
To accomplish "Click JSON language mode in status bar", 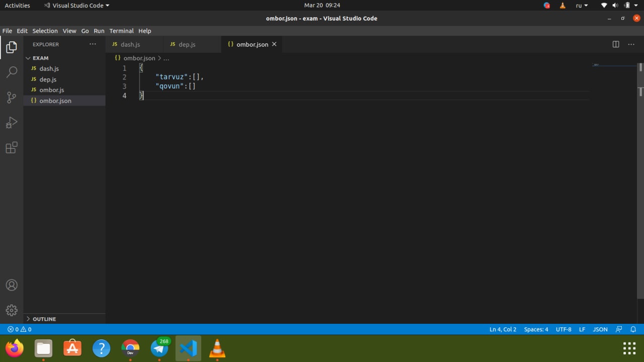I will [600, 329].
